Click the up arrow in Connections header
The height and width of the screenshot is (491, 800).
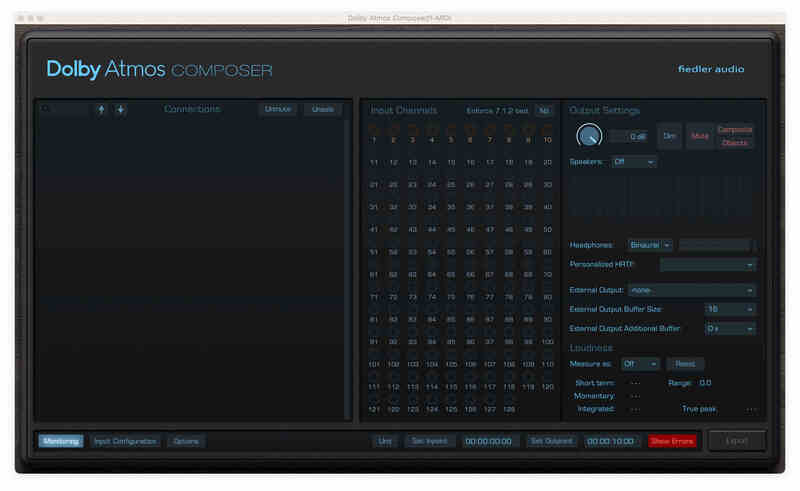(x=101, y=109)
